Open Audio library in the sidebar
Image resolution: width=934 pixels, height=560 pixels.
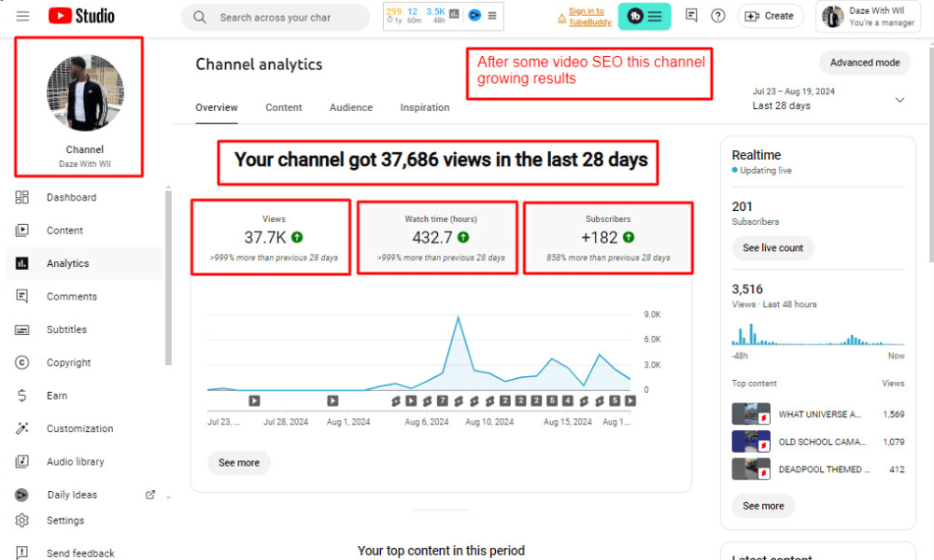[75, 462]
